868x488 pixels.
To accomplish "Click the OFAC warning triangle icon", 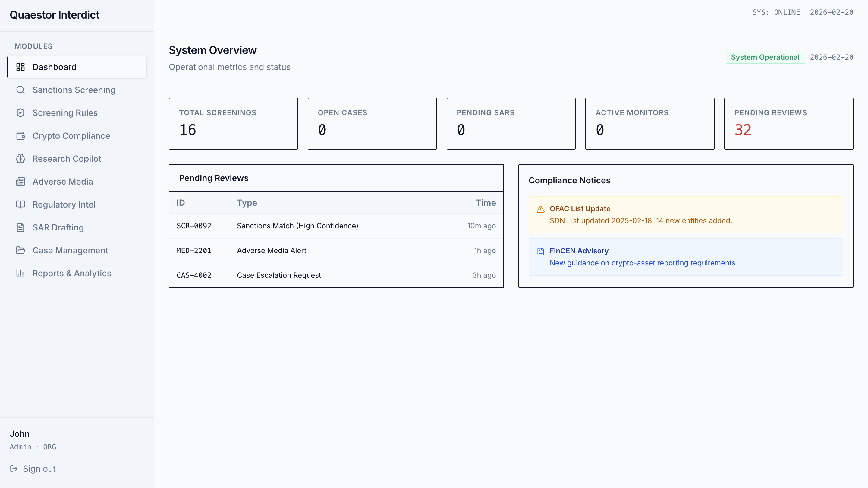I will tap(540, 209).
